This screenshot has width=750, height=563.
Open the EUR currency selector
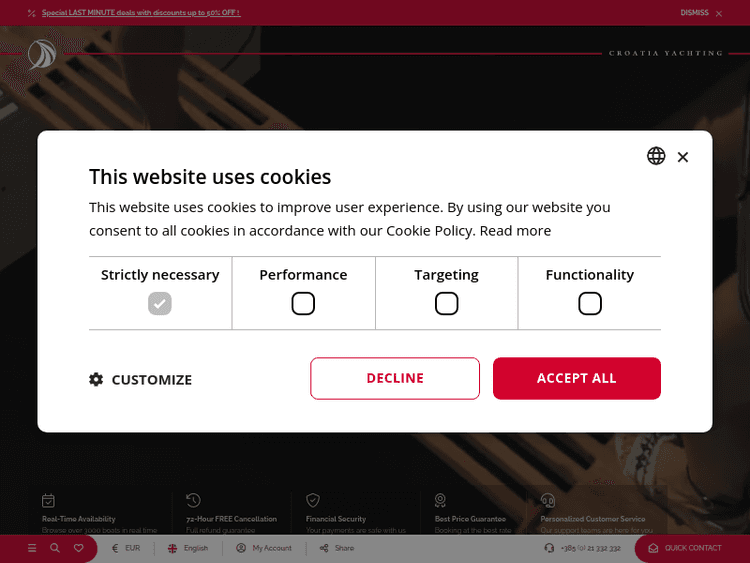pyautogui.click(x=126, y=548)
